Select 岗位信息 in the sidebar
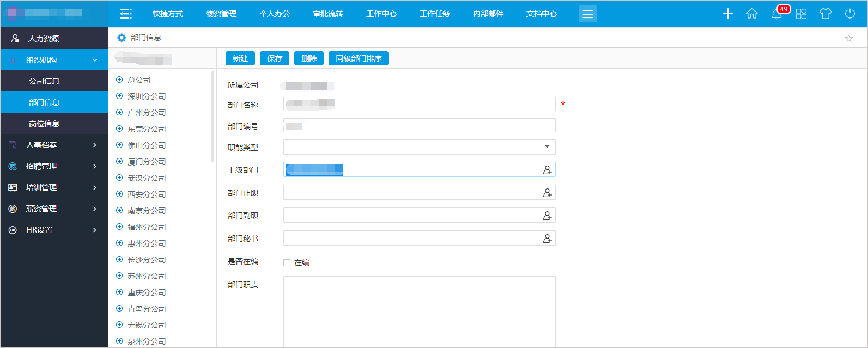 tap(44, 124)
